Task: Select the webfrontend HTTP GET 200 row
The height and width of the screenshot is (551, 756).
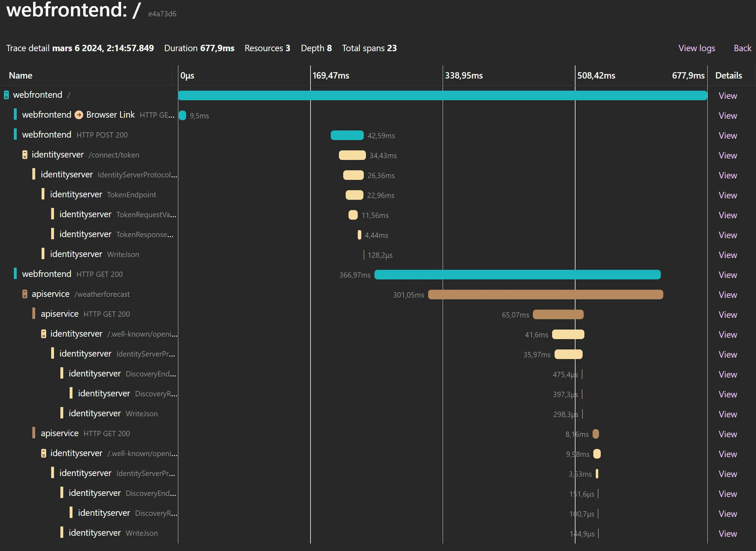Action: click(71, 274)
